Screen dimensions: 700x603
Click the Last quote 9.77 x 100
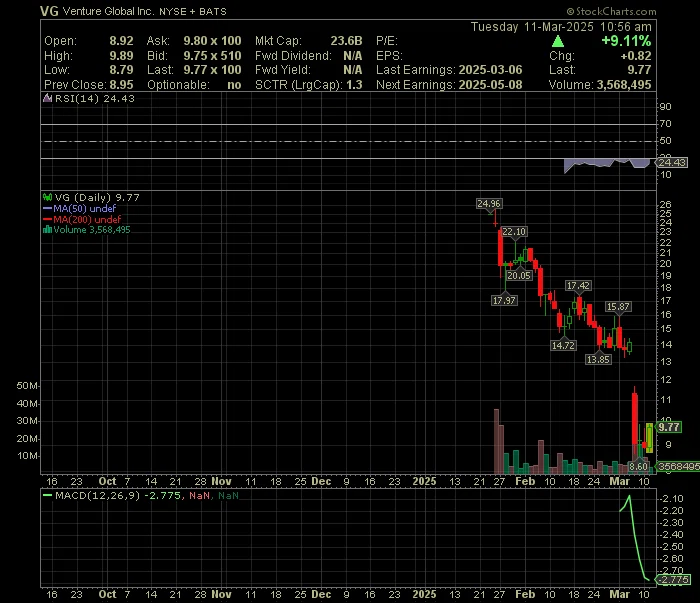point(212,70)
